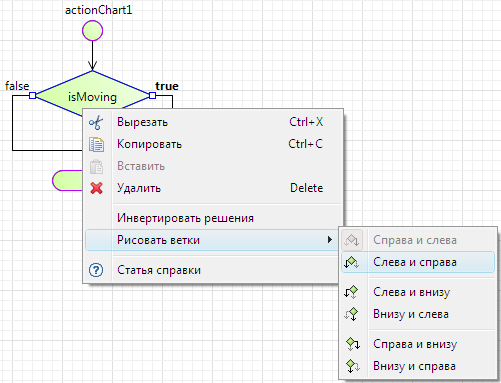The image size is (501, 383).
Task: Click the actionChart1 label text
Action: pos(99,10)
